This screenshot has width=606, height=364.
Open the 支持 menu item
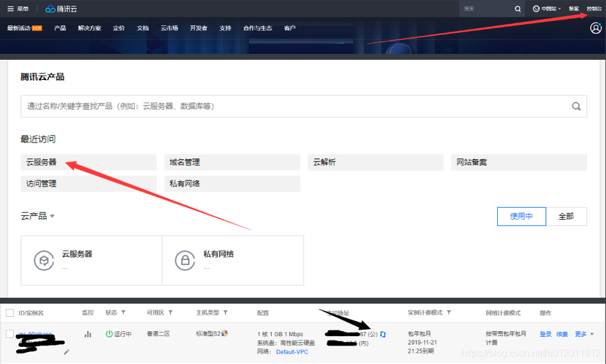(x=225, y=28)
